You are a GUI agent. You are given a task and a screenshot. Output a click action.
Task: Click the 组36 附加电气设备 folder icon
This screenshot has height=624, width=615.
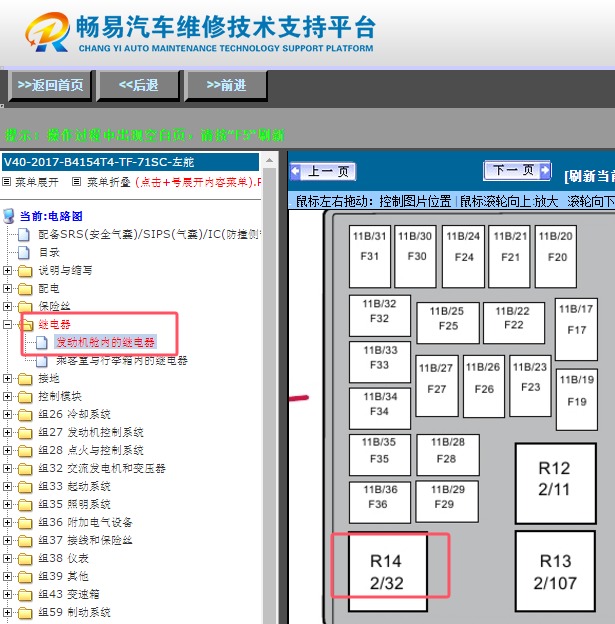25,523
